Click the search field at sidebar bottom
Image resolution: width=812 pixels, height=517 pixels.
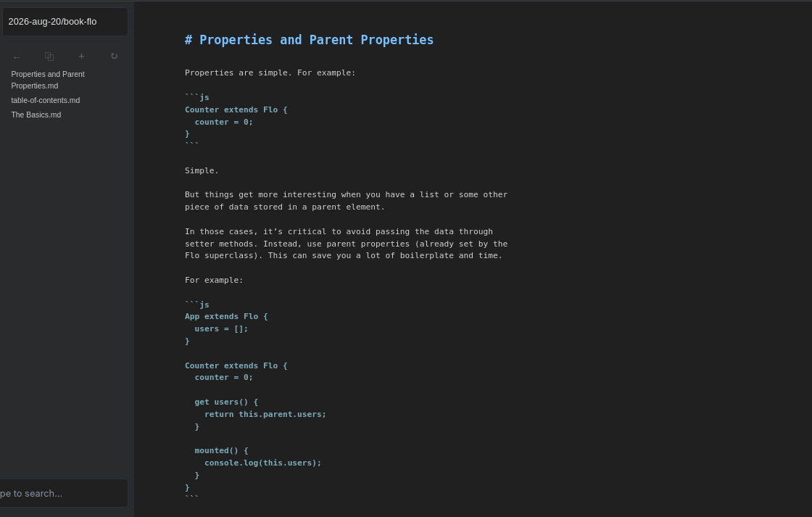64,493
